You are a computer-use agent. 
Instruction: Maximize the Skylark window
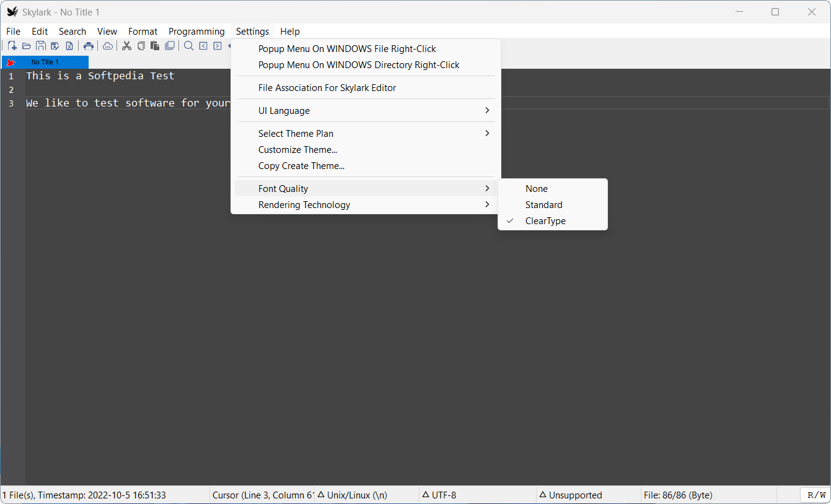[x=775, y=12]
